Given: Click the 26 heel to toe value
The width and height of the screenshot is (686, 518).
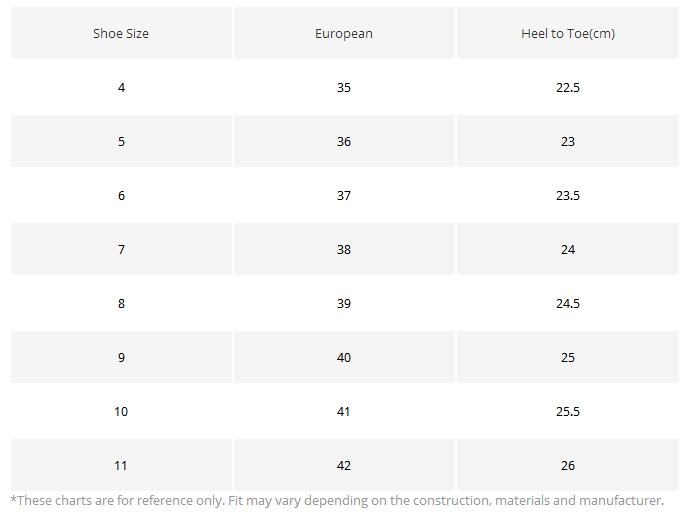Looking at the screenshot, I should pyautogui.click(x=567, y=465).
